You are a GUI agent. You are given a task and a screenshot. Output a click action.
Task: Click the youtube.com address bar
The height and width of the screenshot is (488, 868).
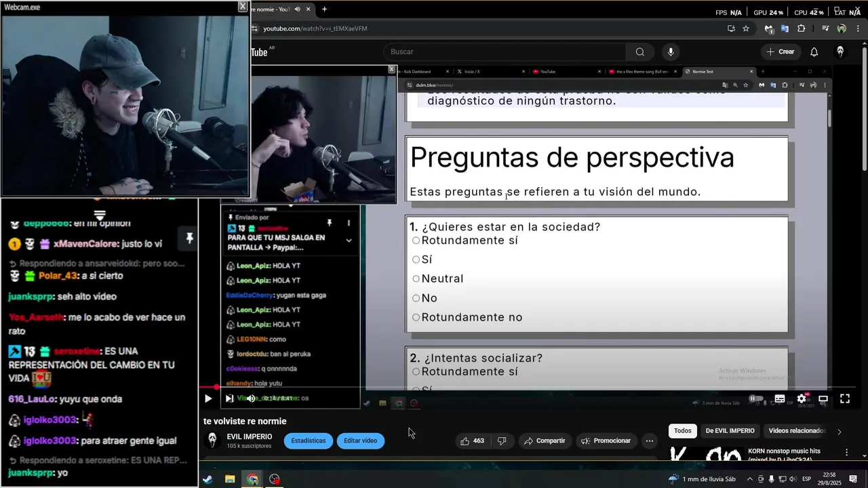pyautogui.click(x=488, y=28)
